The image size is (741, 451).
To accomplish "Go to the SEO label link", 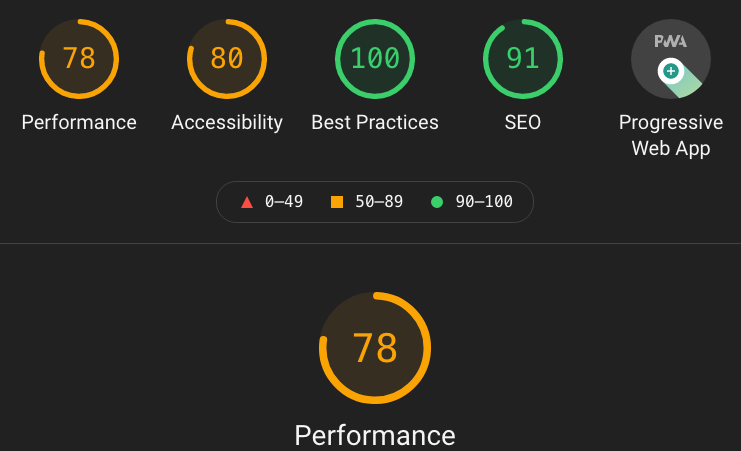I will 523,123.
